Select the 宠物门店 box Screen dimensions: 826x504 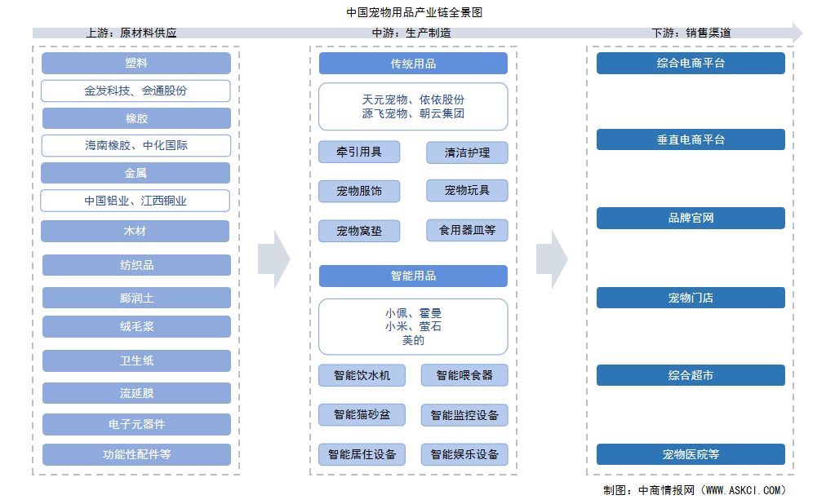point(691,298)
